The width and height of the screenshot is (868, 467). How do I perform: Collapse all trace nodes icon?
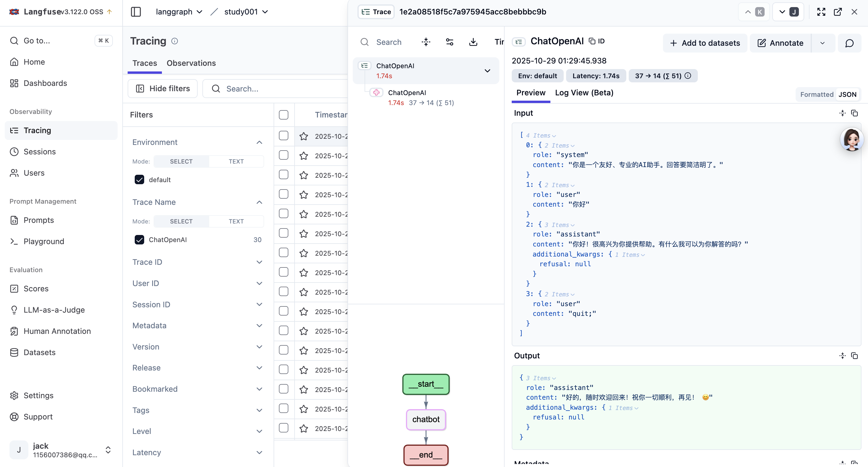tap(426, 42)
